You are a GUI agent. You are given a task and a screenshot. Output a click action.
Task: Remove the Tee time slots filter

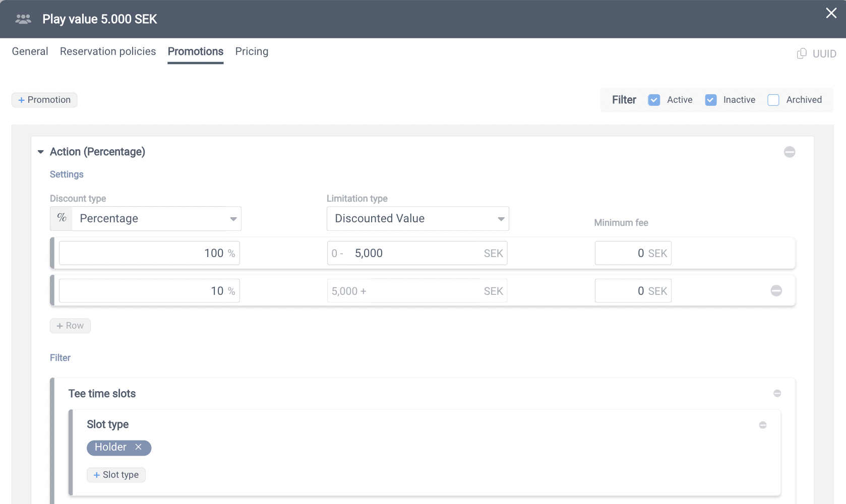777,393
